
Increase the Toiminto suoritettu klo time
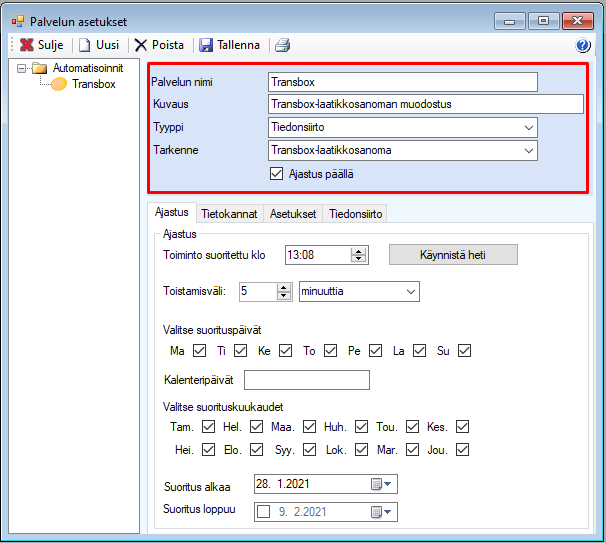click(x=359, y=251)
